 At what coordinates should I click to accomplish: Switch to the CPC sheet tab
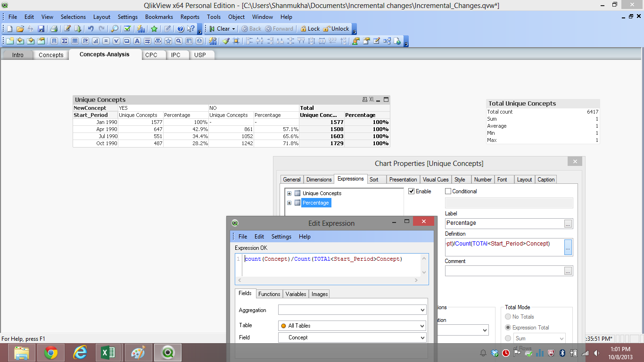(x=151, y=55)
